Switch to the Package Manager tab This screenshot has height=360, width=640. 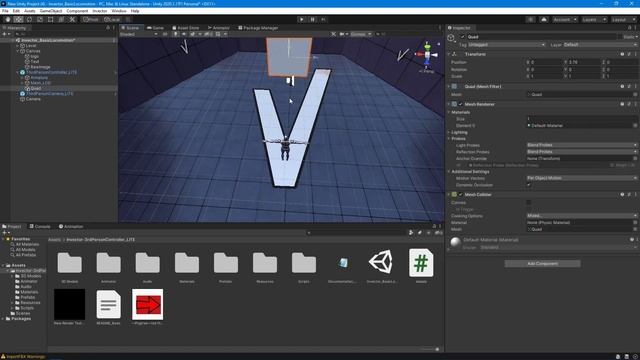click(258, 28)
